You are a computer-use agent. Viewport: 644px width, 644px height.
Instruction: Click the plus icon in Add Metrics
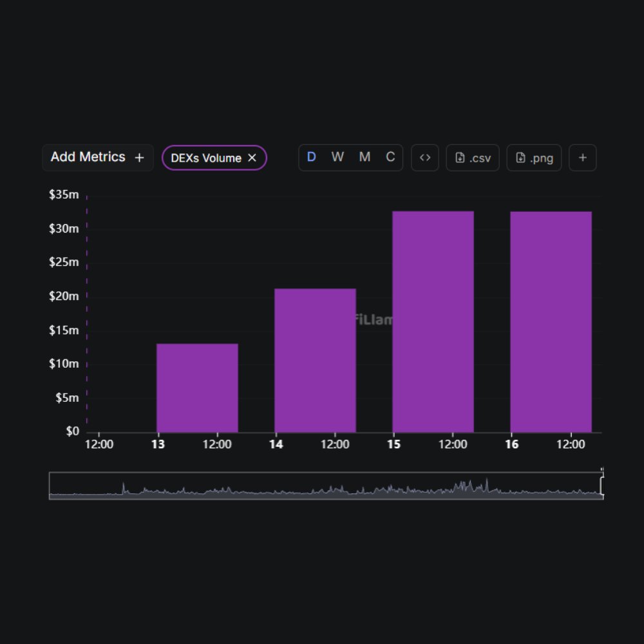139,158
